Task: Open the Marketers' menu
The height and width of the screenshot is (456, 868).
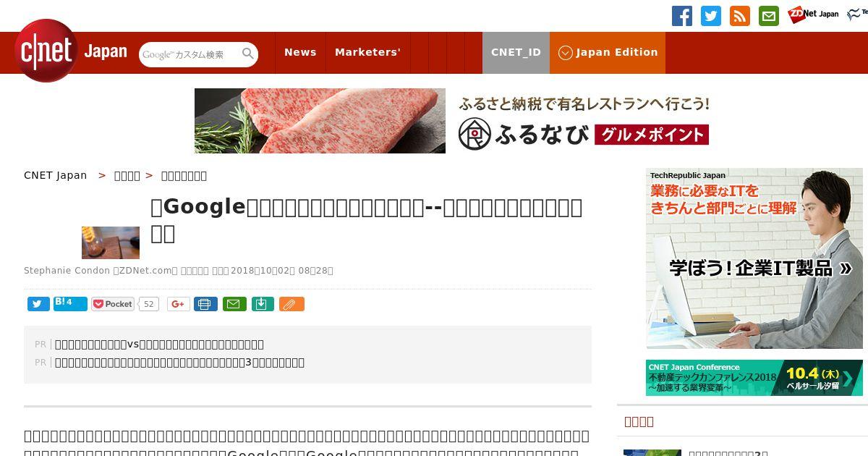Action: click(367, 52)
